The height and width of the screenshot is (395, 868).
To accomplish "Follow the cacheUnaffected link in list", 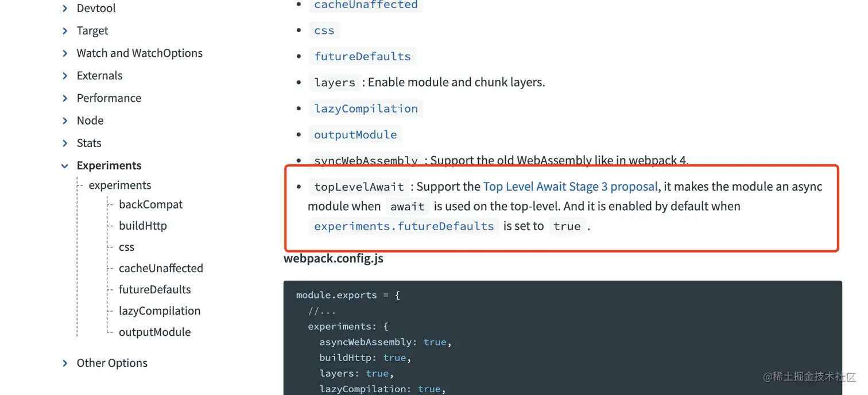I will [366, 5].
